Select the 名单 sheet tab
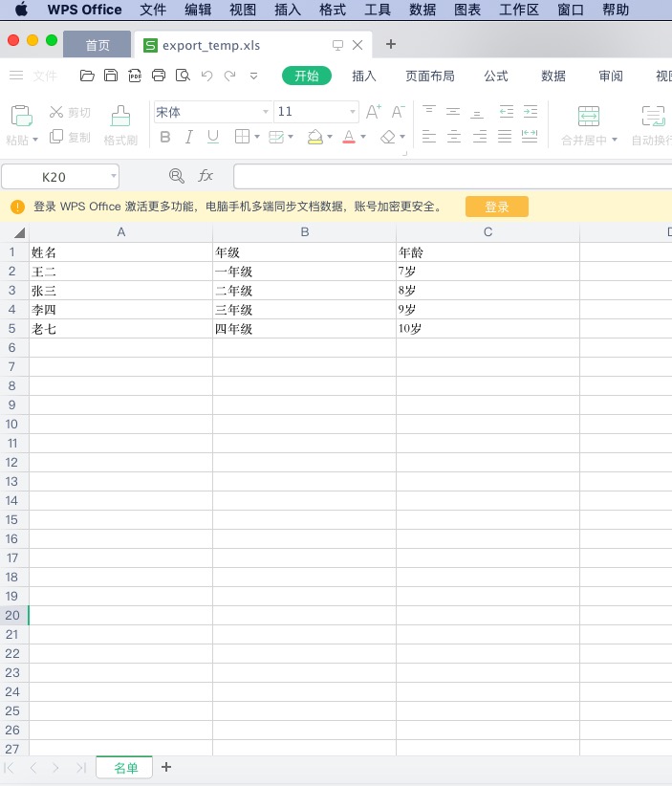Image resolution: width=672 pixels, height=786 pixels. click(x=125, y=768)
